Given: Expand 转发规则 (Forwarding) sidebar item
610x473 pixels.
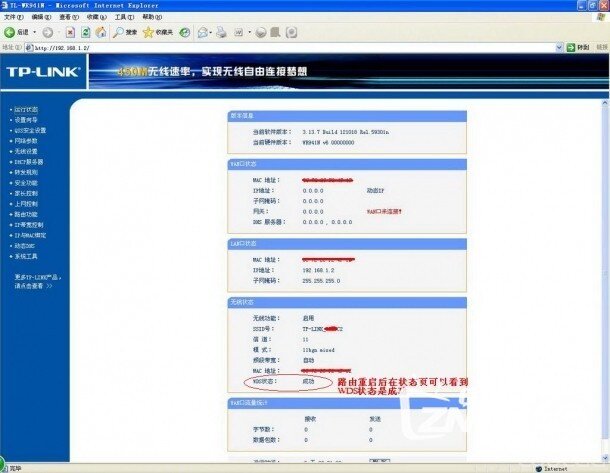Looking at the screenshot, I should tap(26, 172).
